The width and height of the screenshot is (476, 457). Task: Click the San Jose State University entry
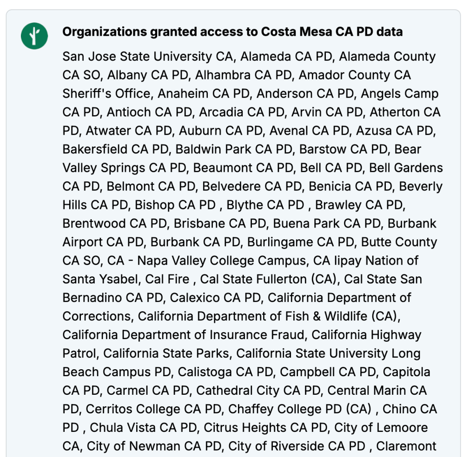tap(150, 57)
